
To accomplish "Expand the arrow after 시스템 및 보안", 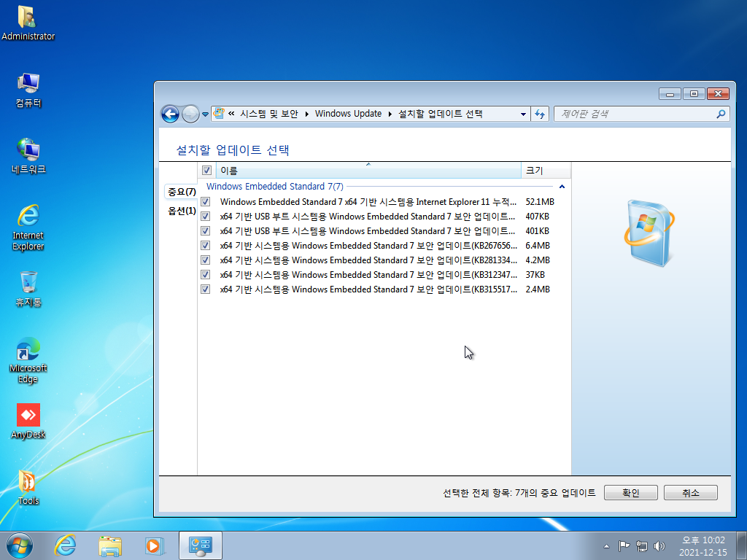I will click(307, 114).
